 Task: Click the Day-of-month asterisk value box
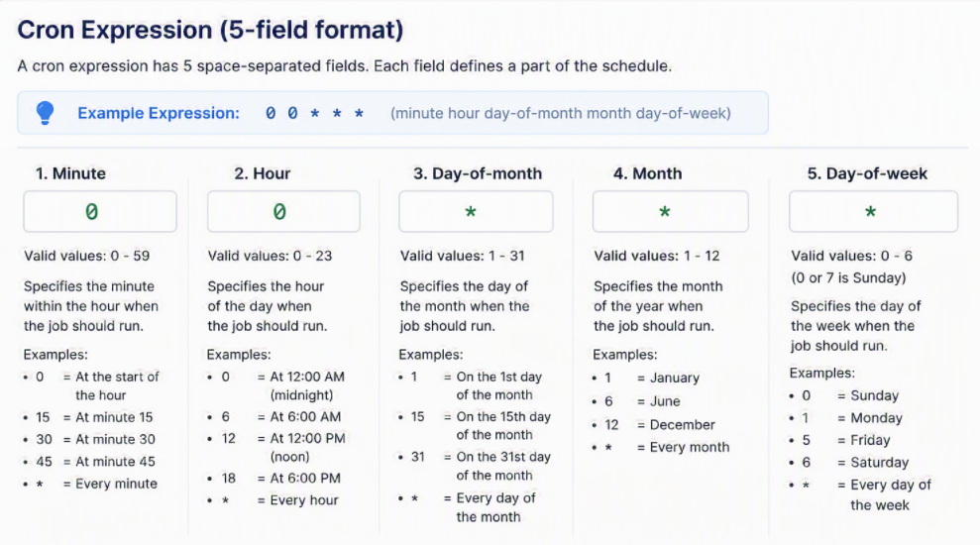(476, 212)
